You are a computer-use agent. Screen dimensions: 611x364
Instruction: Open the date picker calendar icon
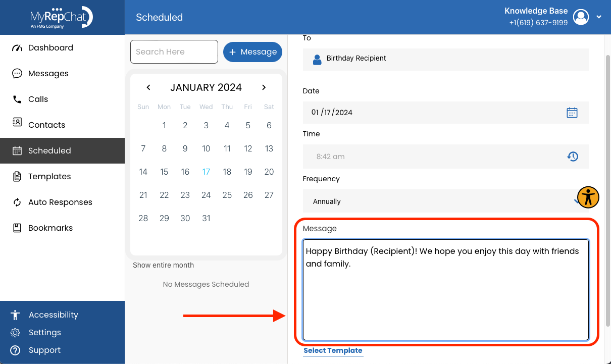click(572, 113)
